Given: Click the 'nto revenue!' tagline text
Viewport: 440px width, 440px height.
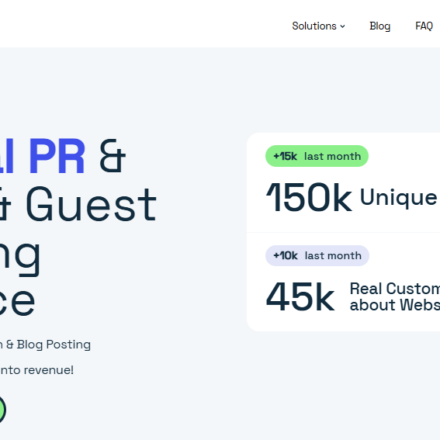Looking at the screenshot, I should (x=37, y=370).
